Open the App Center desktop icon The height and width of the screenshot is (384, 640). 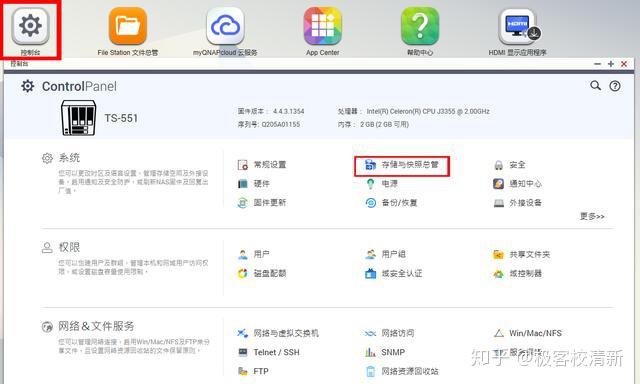point(322,27)
